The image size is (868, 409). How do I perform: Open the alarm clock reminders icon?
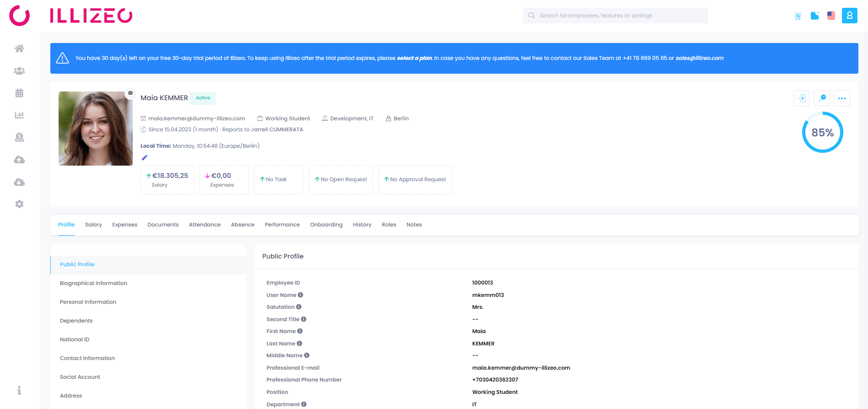798,16
